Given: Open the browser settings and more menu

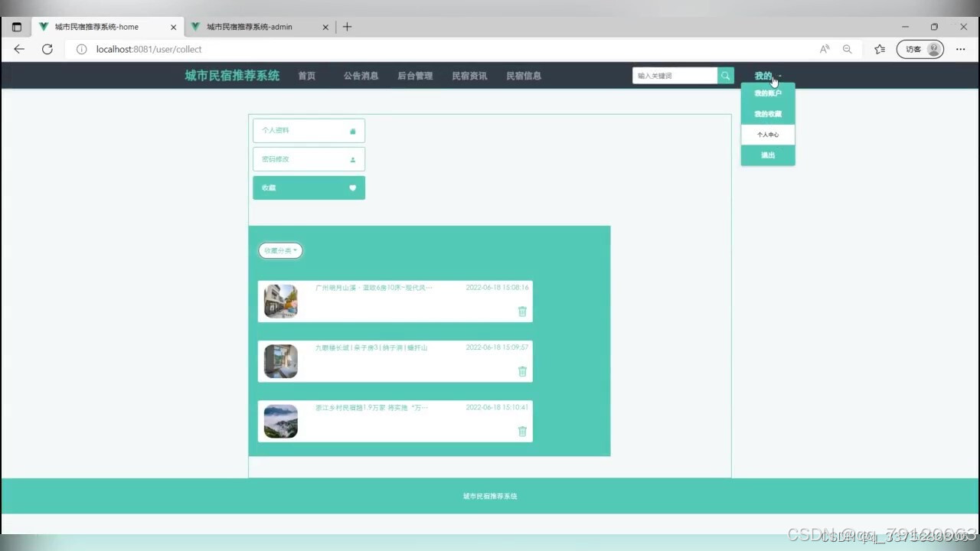Looking at the screenshot, I should point(961,49).
